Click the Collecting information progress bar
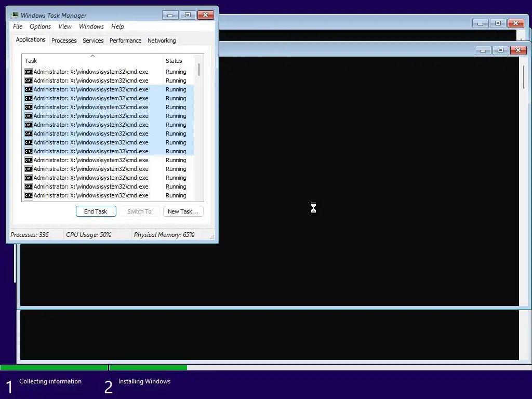Image resolution: width=532 pixels, height=399 pixels. (54, 367)
